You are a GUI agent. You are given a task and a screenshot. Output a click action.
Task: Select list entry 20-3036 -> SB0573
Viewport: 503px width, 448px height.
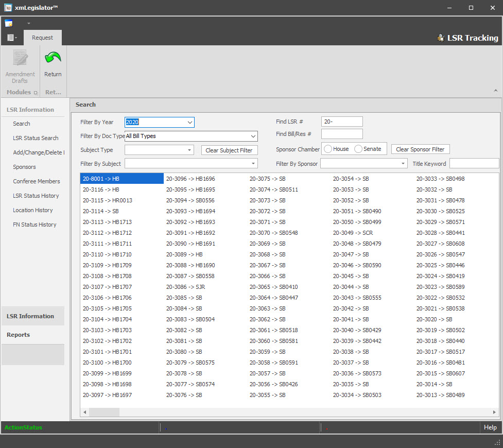[357, 373]
